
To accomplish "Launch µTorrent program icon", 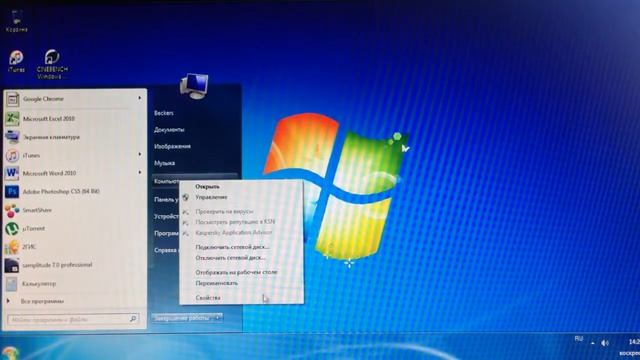I will (x=12, y=229).
